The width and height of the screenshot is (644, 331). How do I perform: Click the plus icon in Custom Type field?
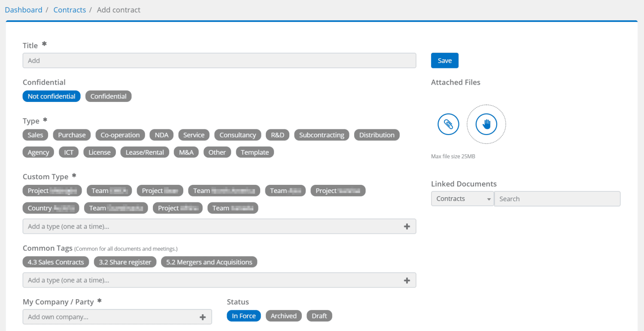(x=407, y=226)
